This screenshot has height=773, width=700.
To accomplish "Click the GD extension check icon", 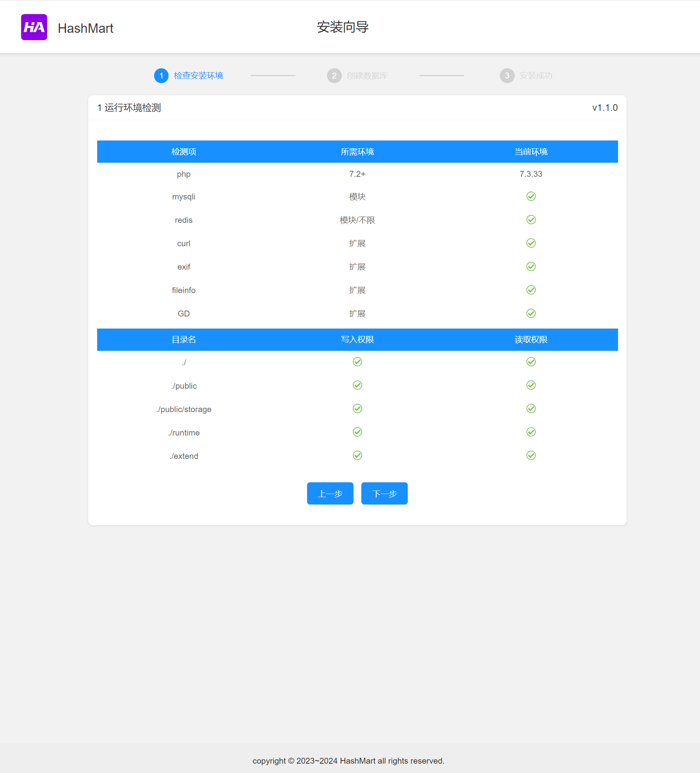I will [x=531, y=313].
